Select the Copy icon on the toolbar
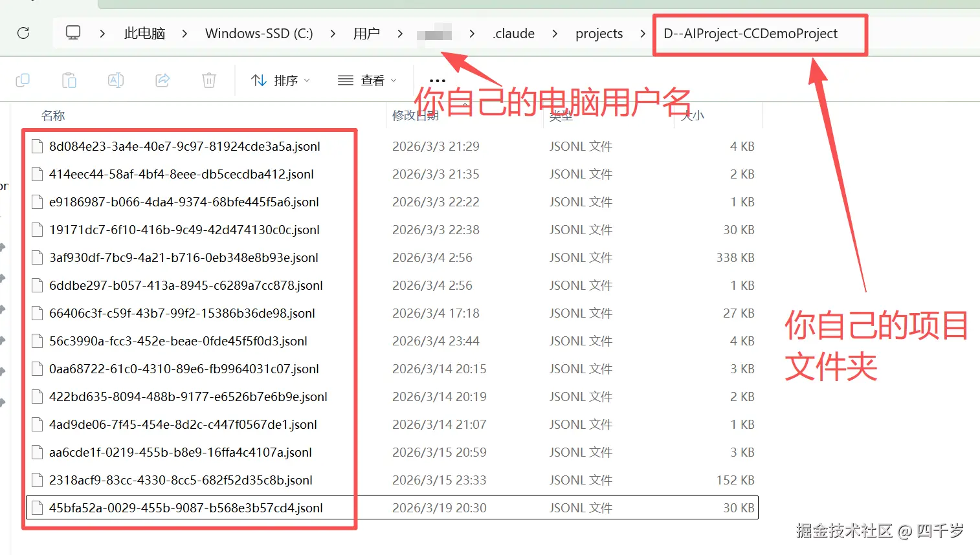980x555 pixels. [x=23, y=79]
